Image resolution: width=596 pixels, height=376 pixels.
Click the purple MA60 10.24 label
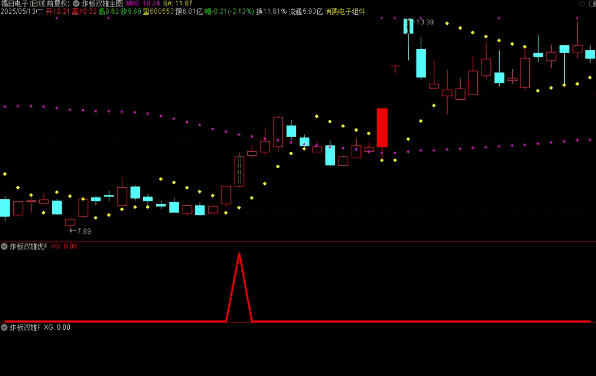(x=143, y=3)
